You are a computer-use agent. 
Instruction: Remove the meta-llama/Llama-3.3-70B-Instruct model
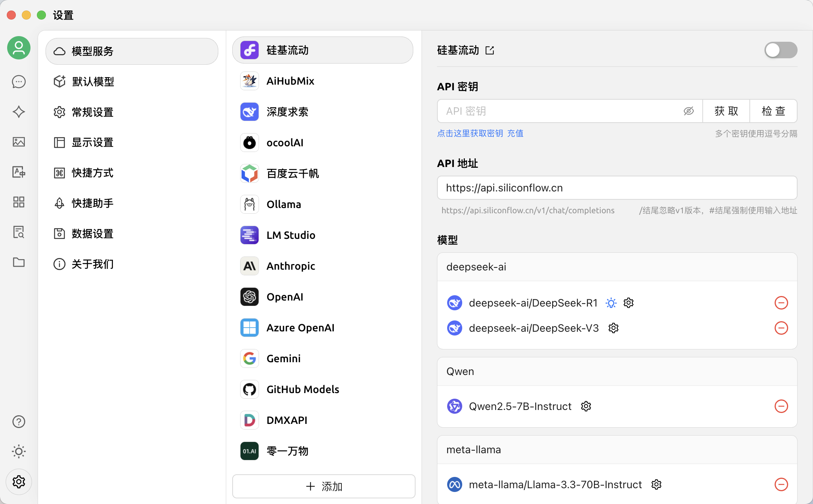(x=781, y=484)
